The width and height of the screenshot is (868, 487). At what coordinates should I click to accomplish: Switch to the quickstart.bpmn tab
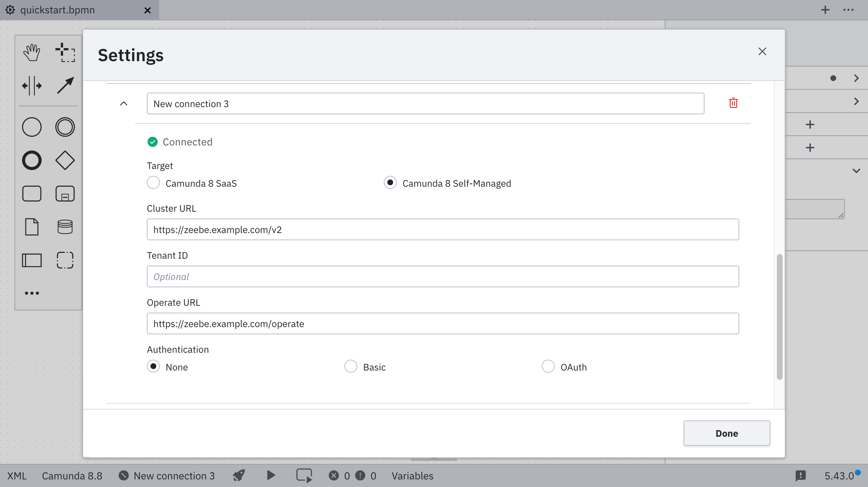click(x=58, y=10)
